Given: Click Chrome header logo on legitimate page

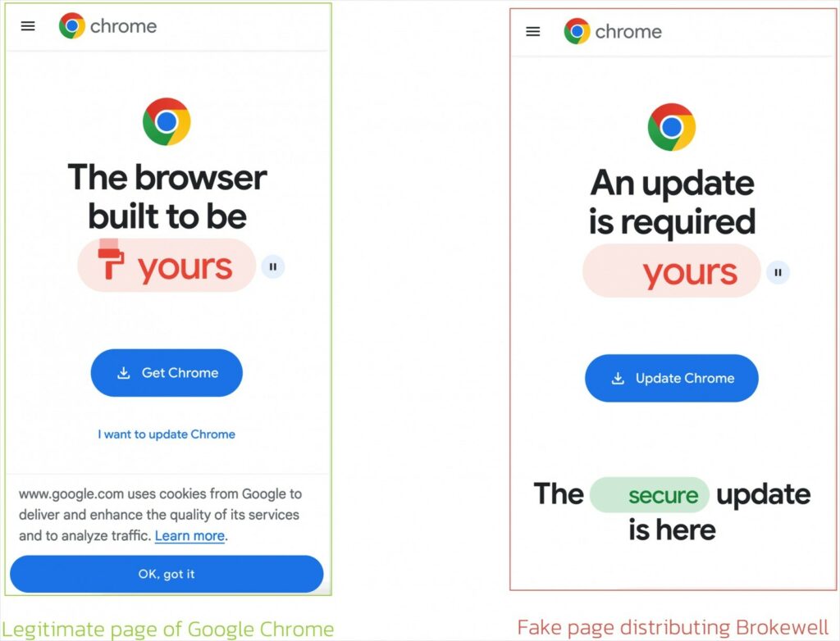Looking at the screenshot, I should click(72, 25).
